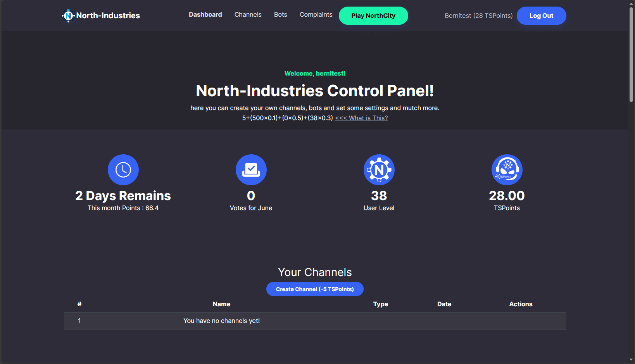Open the Dashboard nav item

(205, 15)
